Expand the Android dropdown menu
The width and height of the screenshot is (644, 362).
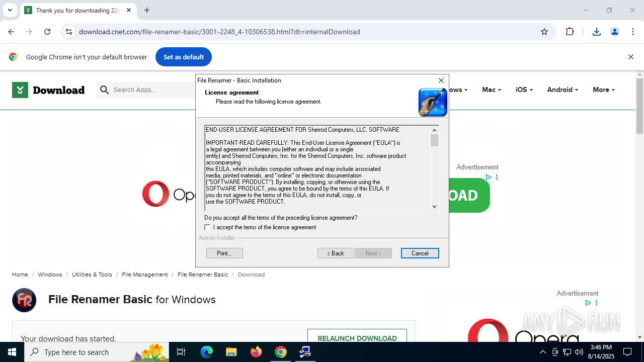pyautogui.click(x=562, y=89)
